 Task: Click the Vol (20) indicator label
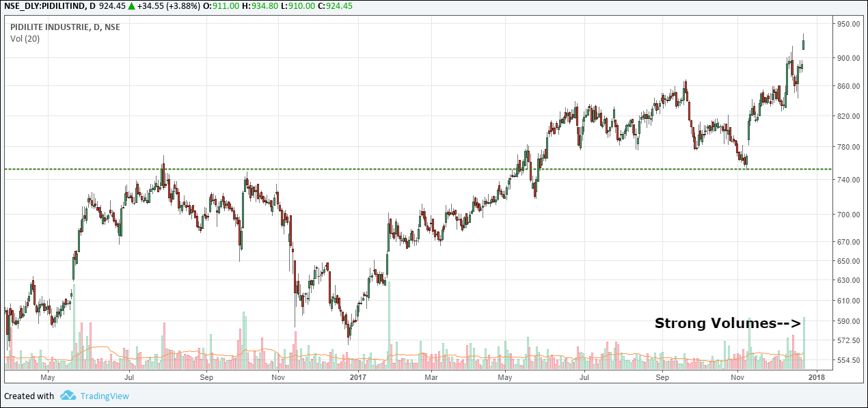25,38
